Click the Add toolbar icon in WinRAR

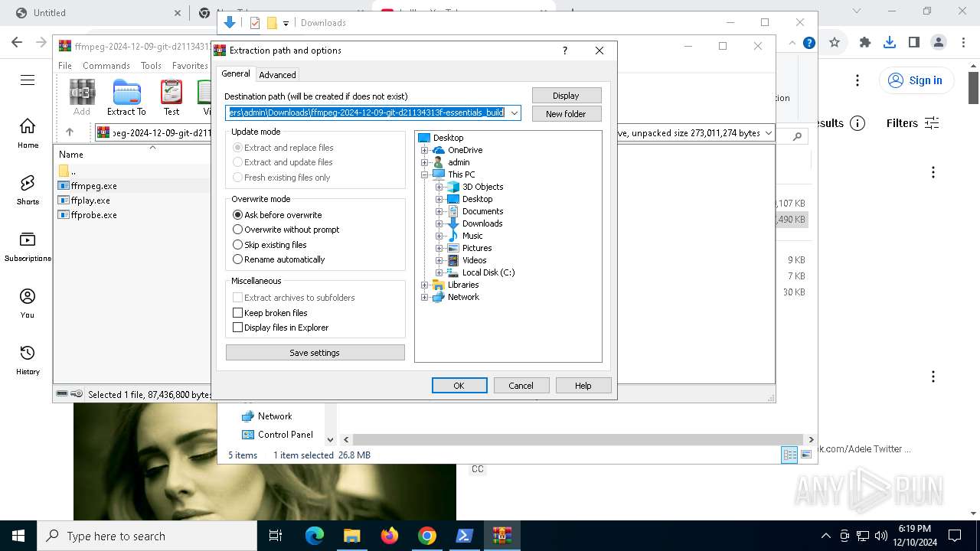[82, 98]
